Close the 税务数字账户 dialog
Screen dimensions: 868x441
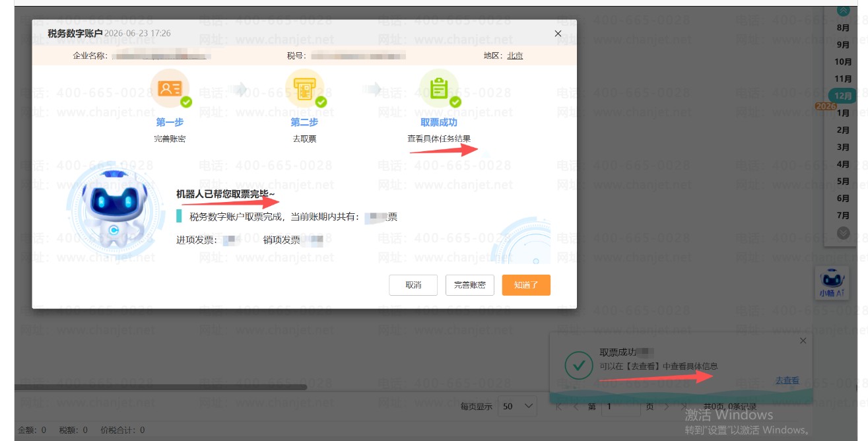tap(558, 34)
